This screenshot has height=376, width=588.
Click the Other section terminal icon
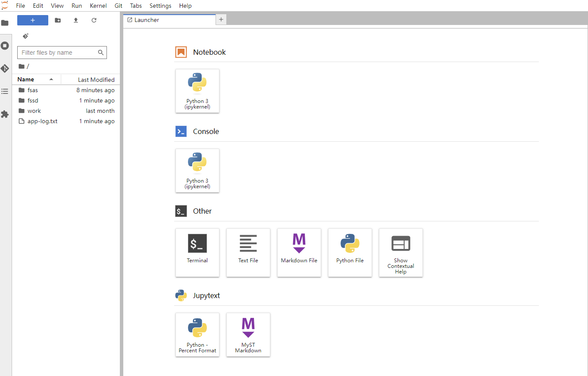[x=181, y=211]
